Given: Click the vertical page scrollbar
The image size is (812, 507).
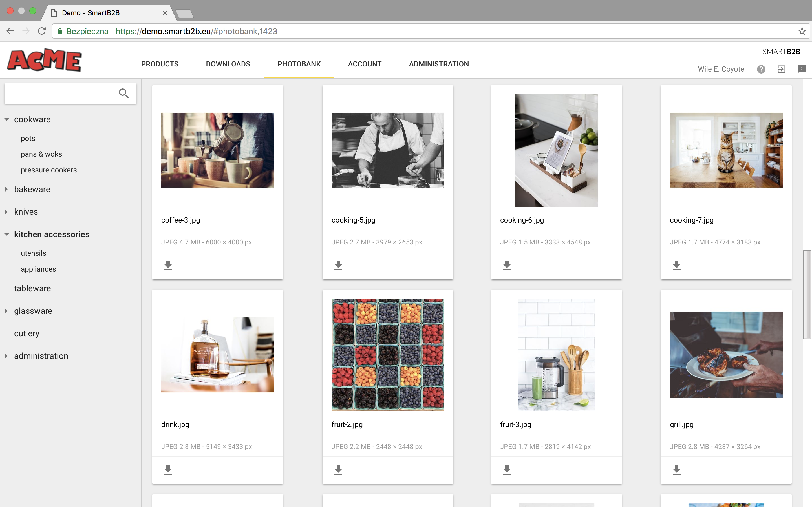Looking at the screenshot, I should pos(807,294).
